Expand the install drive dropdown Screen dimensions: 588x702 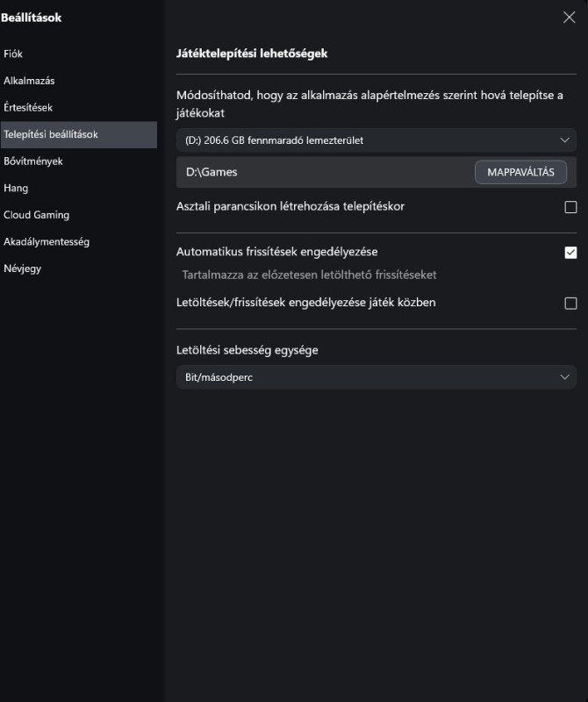[x=376, y=140]
